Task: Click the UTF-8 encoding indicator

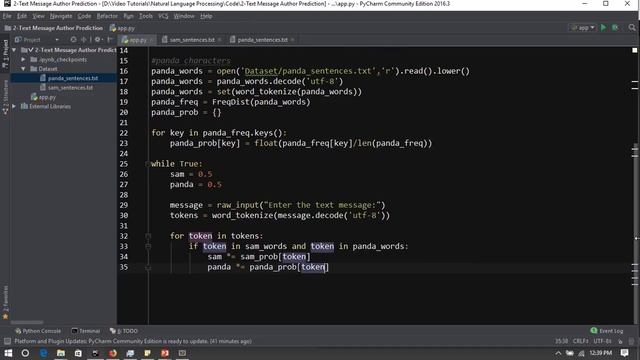Action: [x=602, y=341]
